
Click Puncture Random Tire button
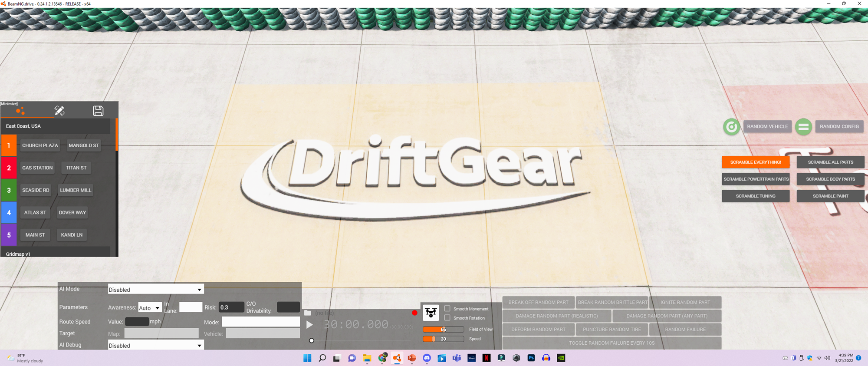tap(612, 329)
